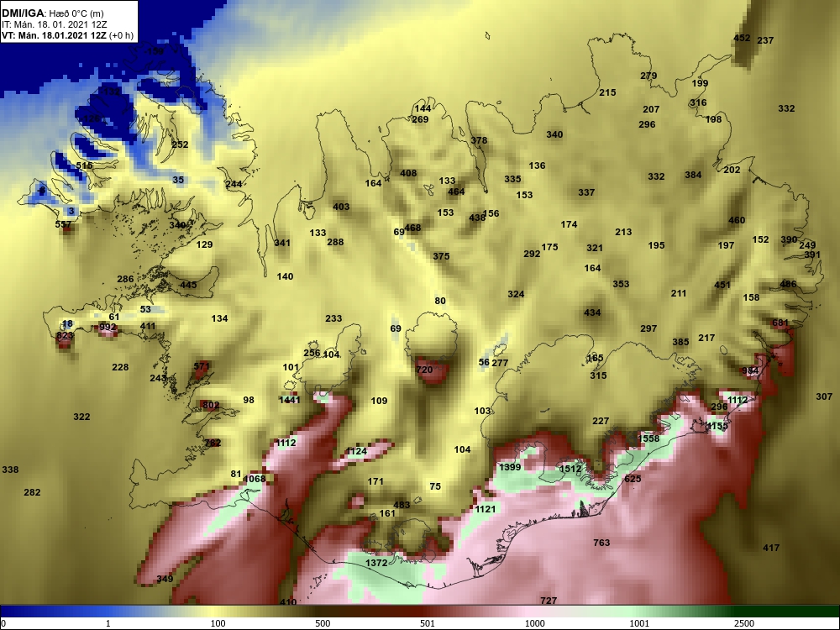Screen dimensions: 840x630
Task: Select the map value 515
Action: click(84, 165)
